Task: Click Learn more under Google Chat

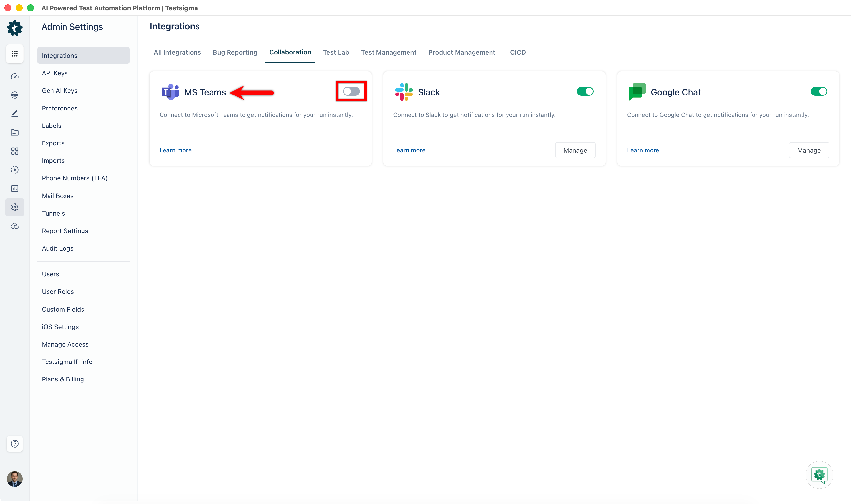Action: click(x=643, y=150)
